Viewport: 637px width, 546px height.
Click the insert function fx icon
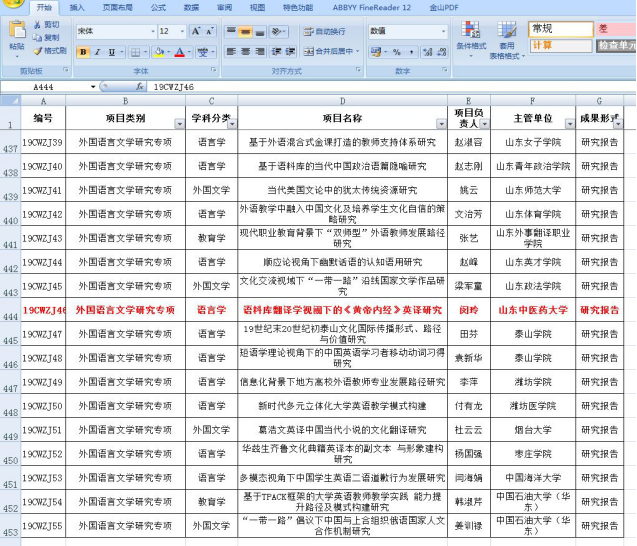(x=141, y=88)
